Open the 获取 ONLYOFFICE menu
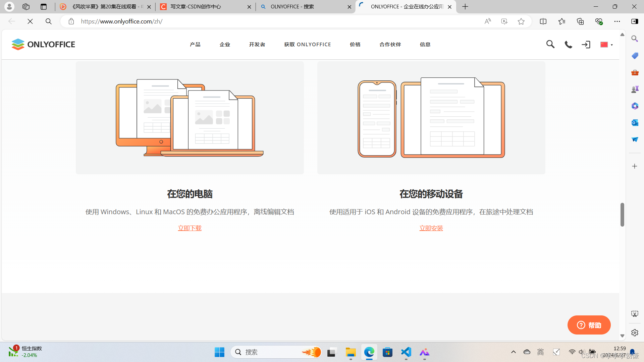644x362 pixels. tap(308, 44)
